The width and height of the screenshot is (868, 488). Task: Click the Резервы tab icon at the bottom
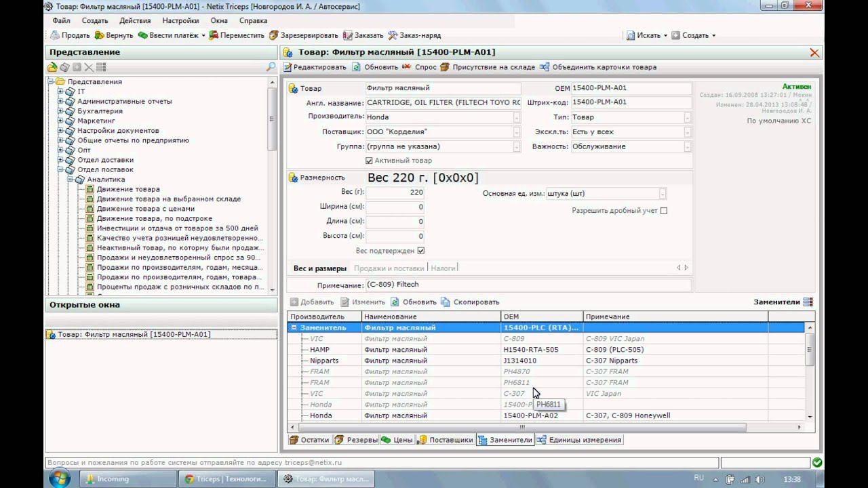tap(339, 440)
